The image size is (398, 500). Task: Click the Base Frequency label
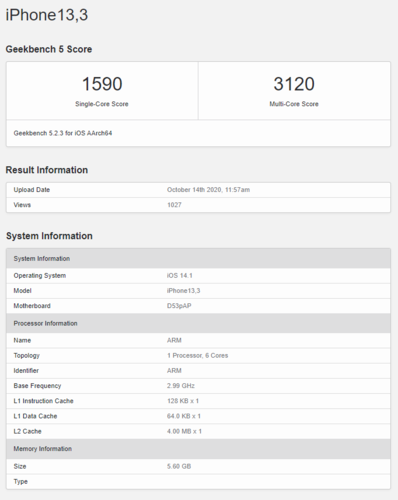pos(37,386)
